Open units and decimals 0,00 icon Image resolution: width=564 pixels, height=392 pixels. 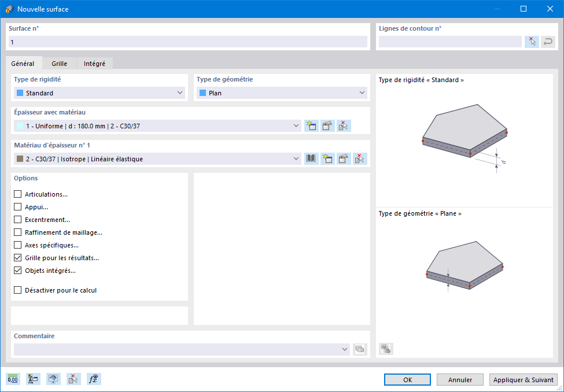13,379
